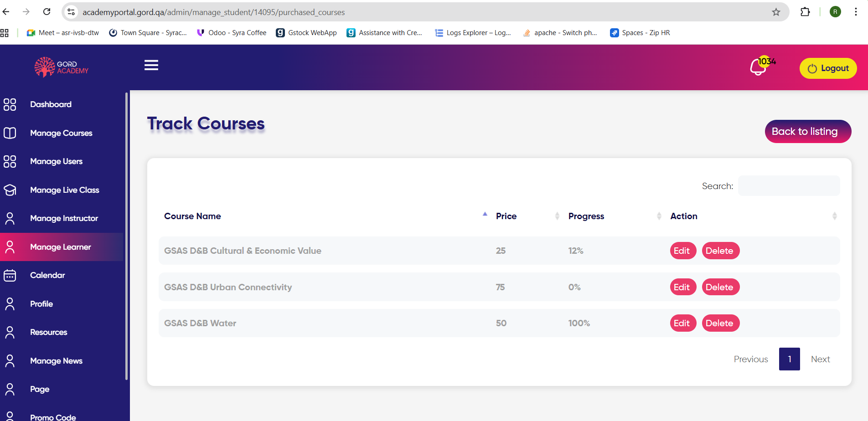
Task: Open the notification bell icon
Action: point(758,67)
